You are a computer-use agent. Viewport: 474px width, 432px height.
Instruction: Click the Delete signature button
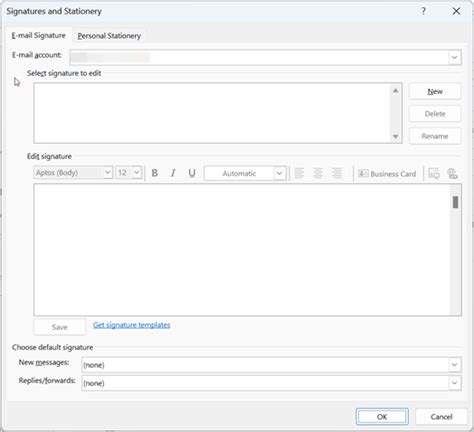(435, 114)
